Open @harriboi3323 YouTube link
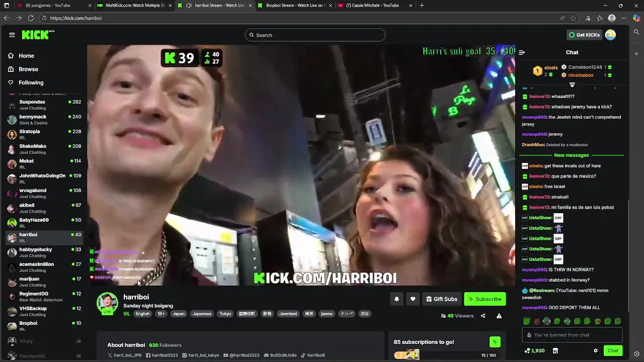644x362 pixels. click(x=242, y=355)
